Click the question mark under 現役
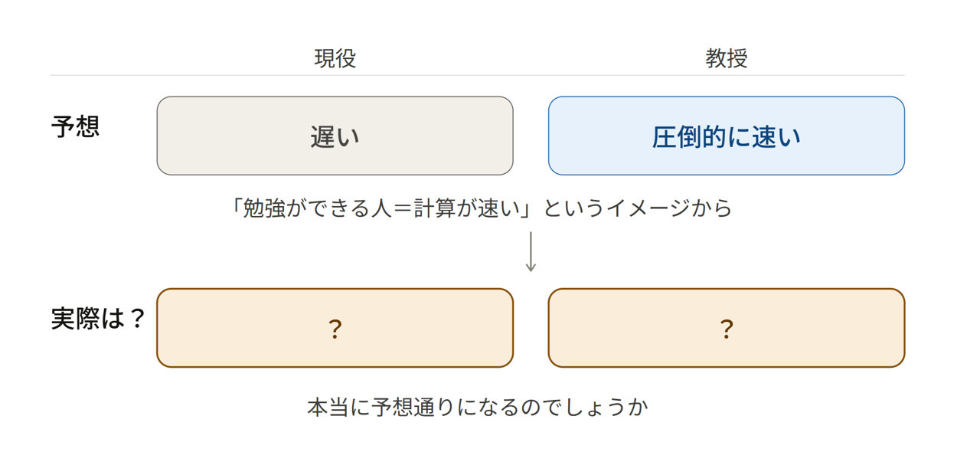This screenshot has height=475, width=980. [x=335, y=329]
